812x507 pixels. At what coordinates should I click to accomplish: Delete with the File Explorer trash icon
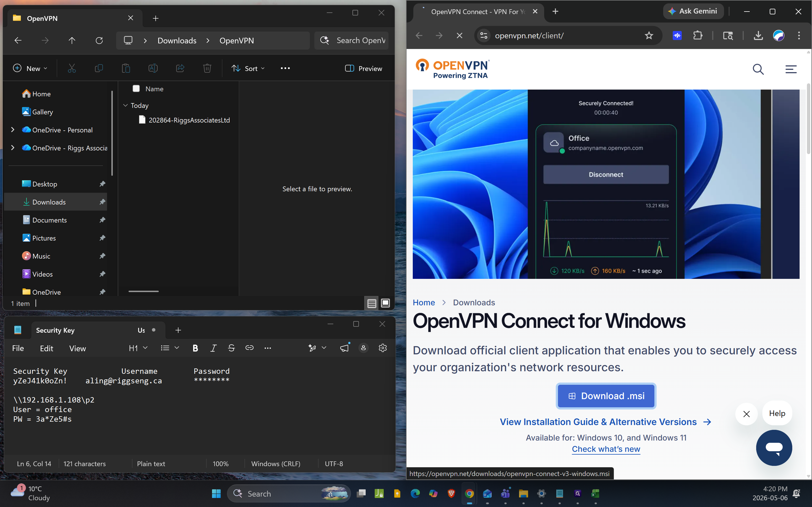(x=207, y=68)
